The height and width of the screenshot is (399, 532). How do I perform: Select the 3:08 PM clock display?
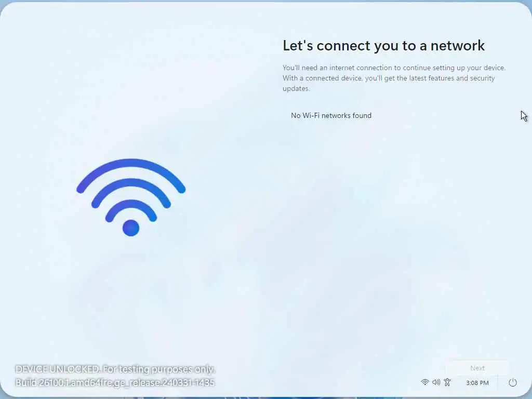point(477,383)
